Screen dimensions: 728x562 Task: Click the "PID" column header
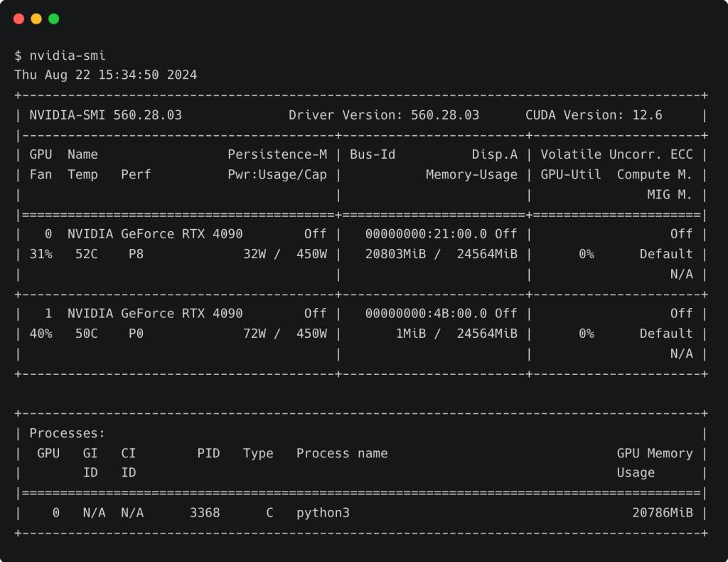pyautogui.click(x=208, y=453)
